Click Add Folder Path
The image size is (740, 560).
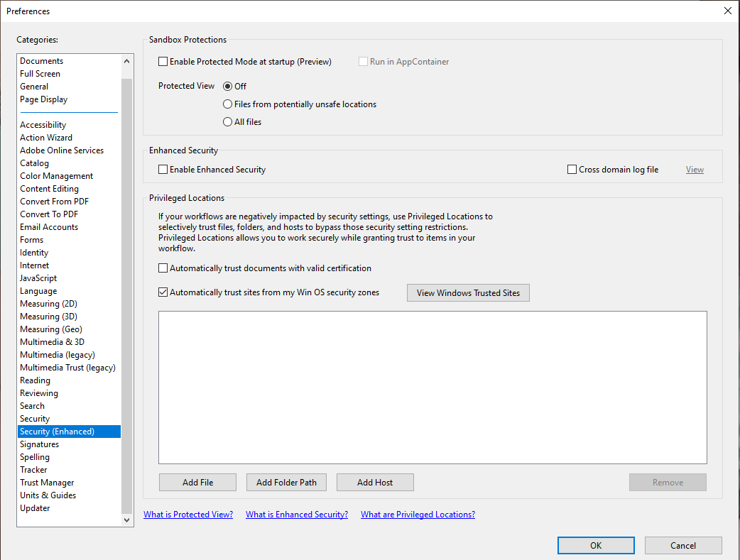point(286,482)
